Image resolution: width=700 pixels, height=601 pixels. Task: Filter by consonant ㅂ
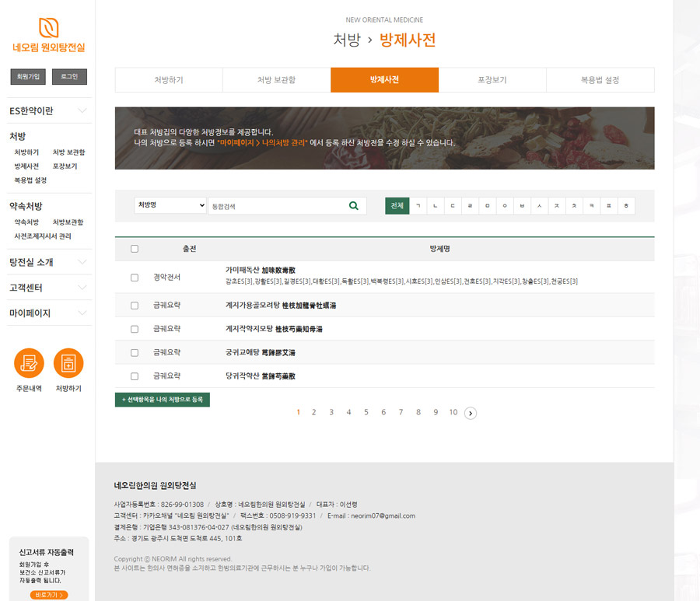(x=523, y=206)
